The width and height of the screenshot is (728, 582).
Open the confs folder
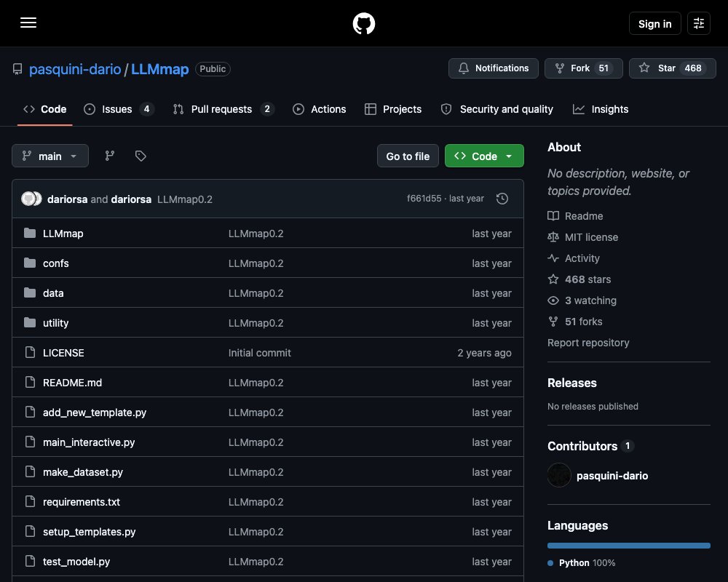click(x=56, y=263)
